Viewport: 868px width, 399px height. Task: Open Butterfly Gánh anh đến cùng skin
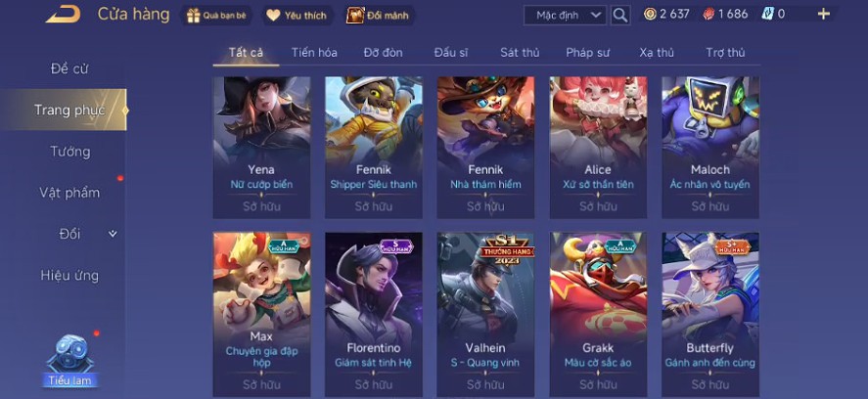coord(710,314)
